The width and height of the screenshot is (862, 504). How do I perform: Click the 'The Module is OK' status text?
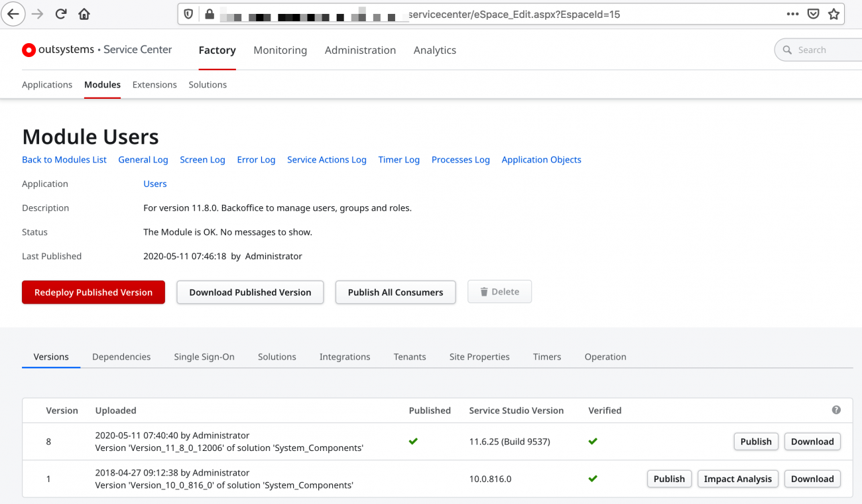(227, 232)
